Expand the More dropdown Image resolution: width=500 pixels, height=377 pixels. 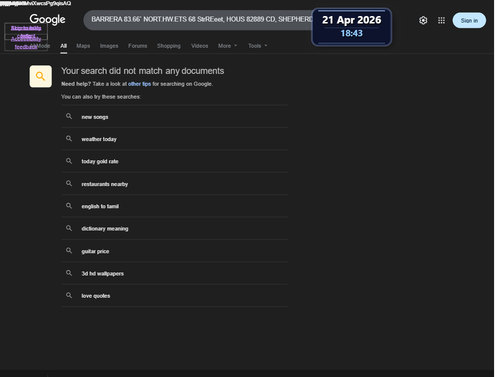tap(227, 46)
